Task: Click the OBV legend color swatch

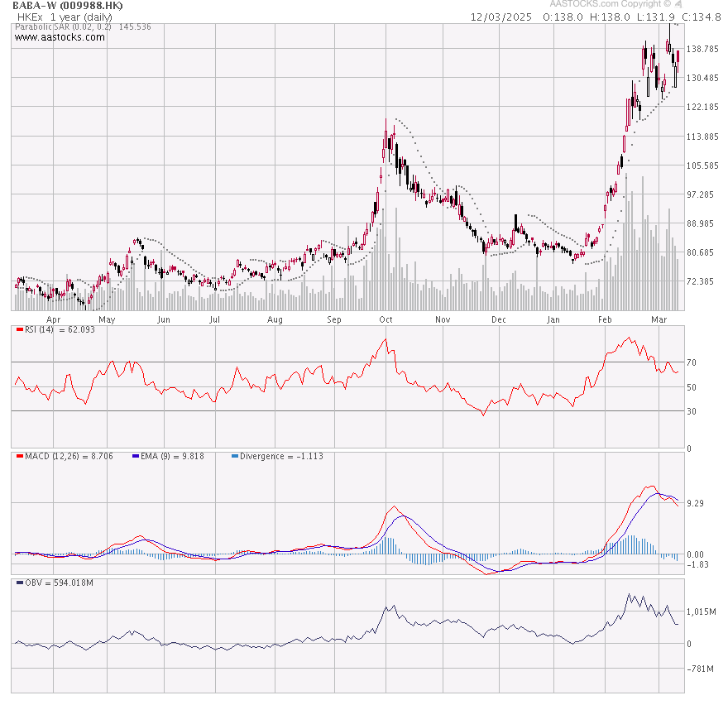Action: [x=19, y=583]
